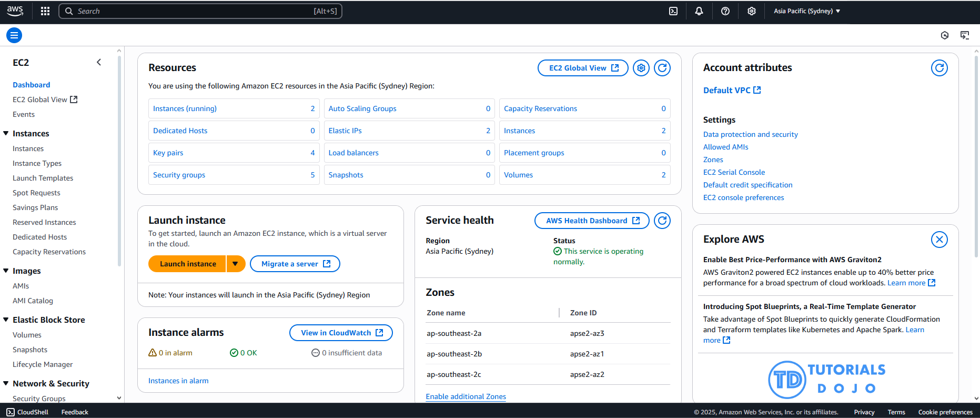The height and width of the screenshot is (418, 980).
Task: Open CloudShell icon in top navigation bar
Action: 673,11
